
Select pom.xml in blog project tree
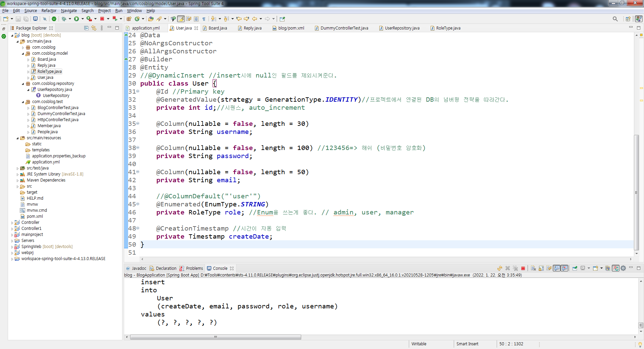click(35, 216)
